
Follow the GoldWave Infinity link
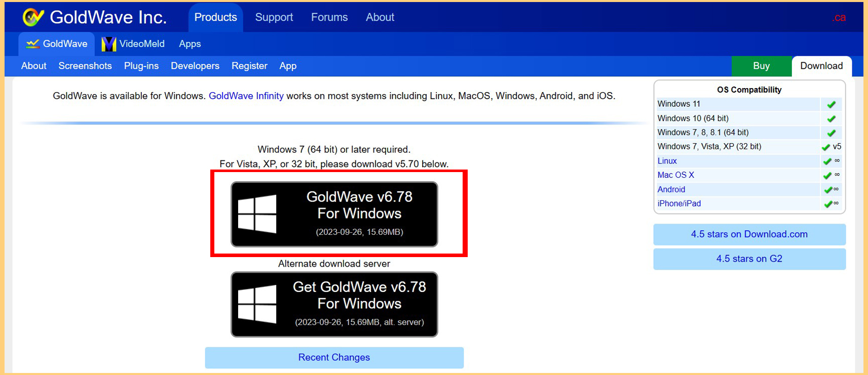pyautogui.click(x=246, y=96)
